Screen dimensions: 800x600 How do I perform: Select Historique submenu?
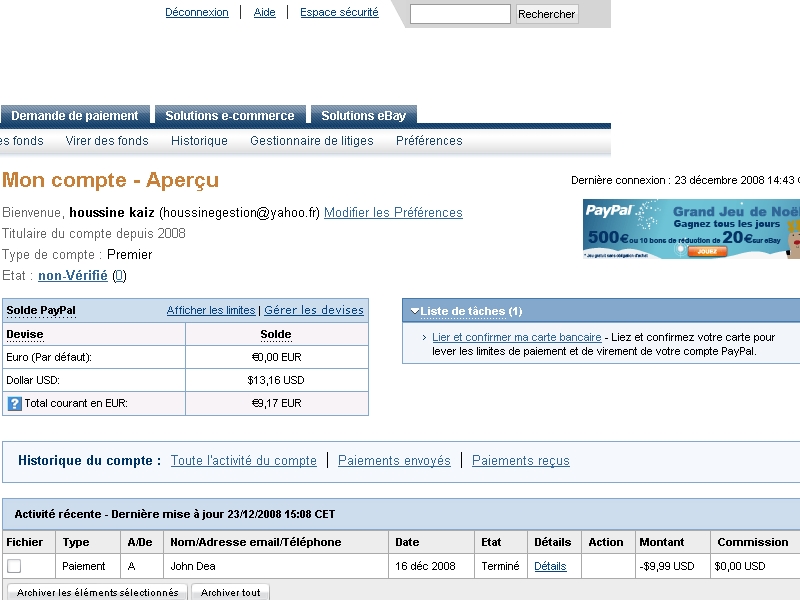click(199, 141)
